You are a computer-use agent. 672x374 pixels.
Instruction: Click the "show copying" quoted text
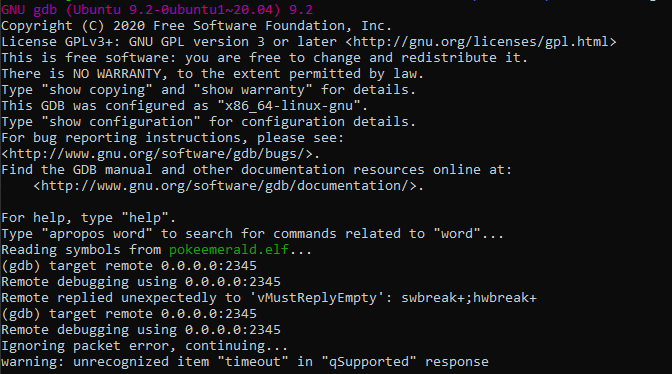97,90
